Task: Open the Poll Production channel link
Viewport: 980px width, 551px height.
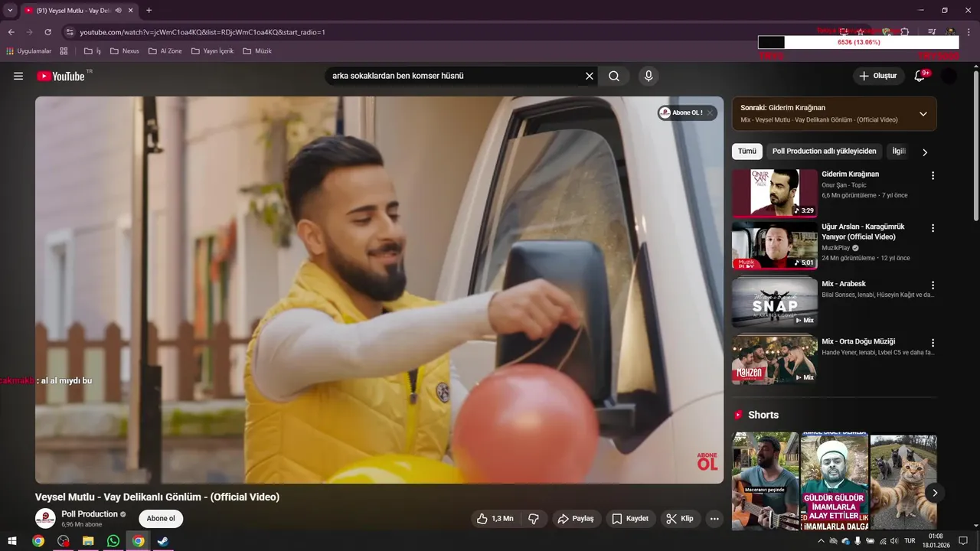Action: click(90, 514)
